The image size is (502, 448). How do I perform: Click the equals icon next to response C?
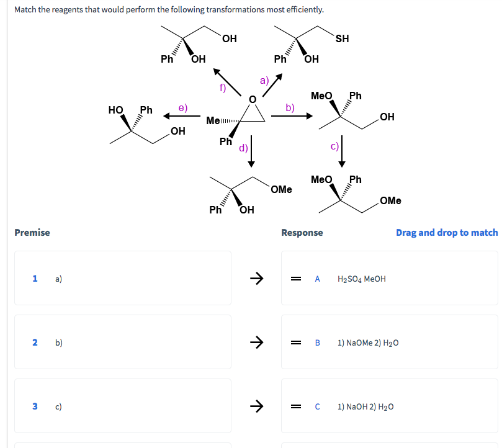[295, 406]
